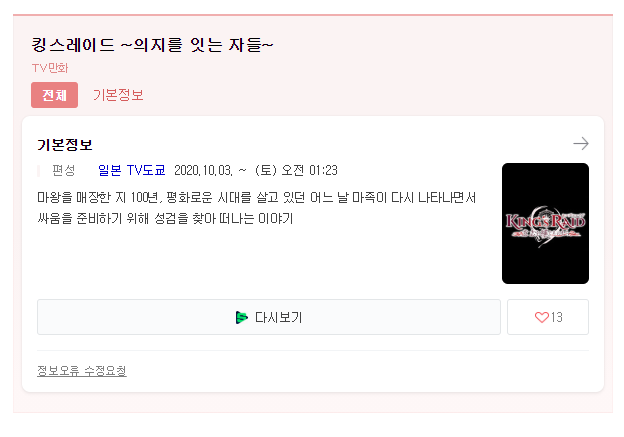The height and width of the screenshot is (437, 624).
Task: Click the bold 기본정보 section heading
Action: pos(64,144)
